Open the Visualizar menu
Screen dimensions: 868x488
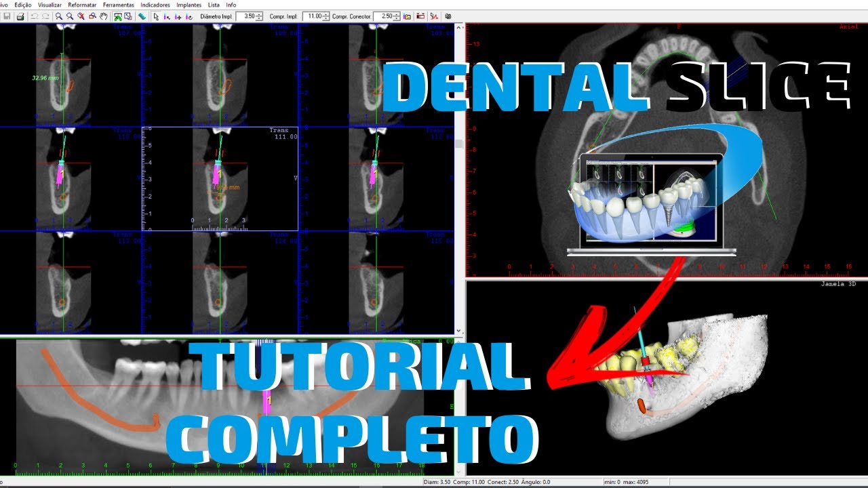point(50,5)
